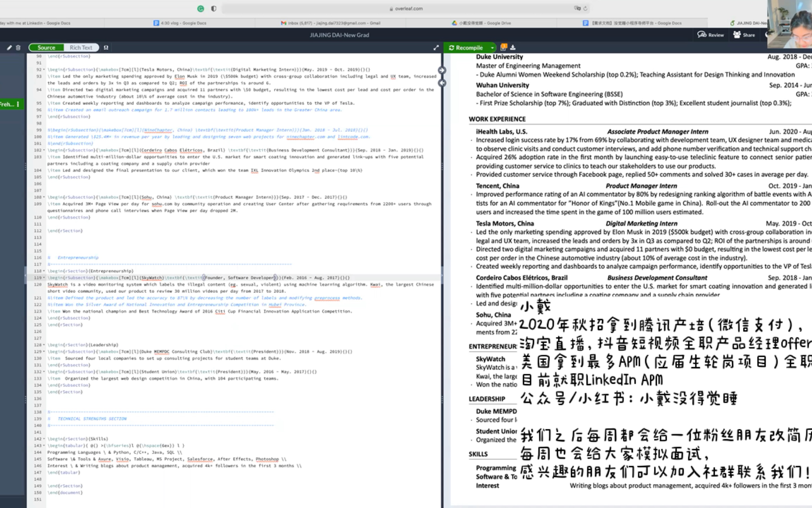This screenshot has width=812, height=508.
Task: Open the Recompile dropdown arrow
Action: [492, 48]
